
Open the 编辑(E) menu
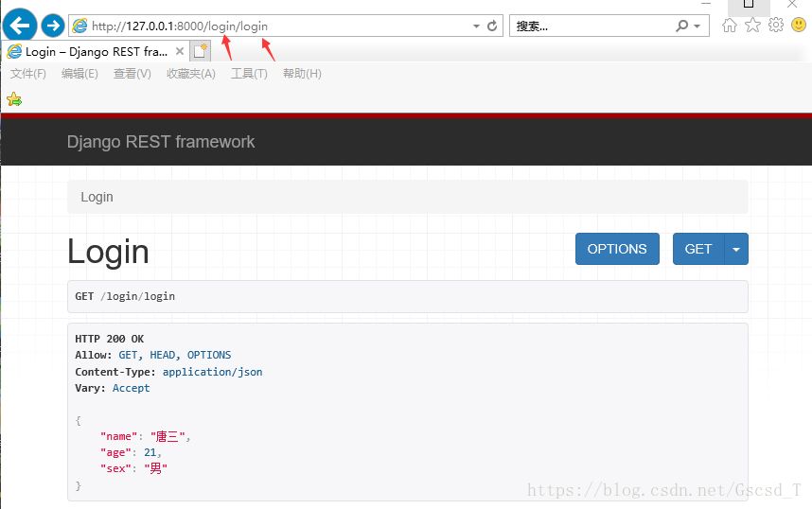79,74
